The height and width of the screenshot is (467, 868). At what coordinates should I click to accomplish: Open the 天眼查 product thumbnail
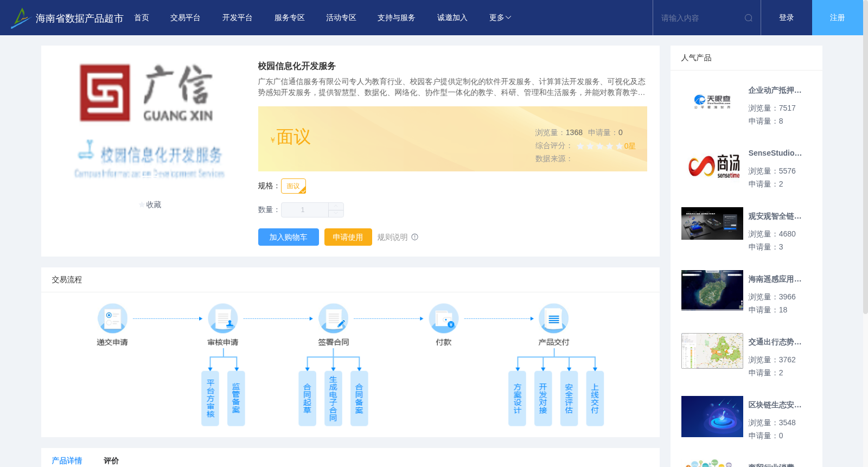point(712,101)
